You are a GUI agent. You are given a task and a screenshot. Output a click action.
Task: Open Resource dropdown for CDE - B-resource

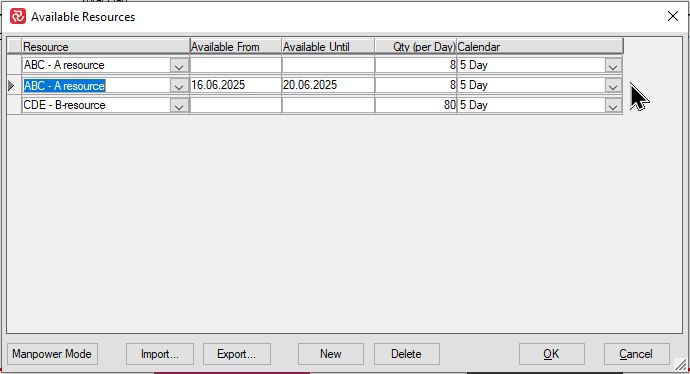pos(179,106)
